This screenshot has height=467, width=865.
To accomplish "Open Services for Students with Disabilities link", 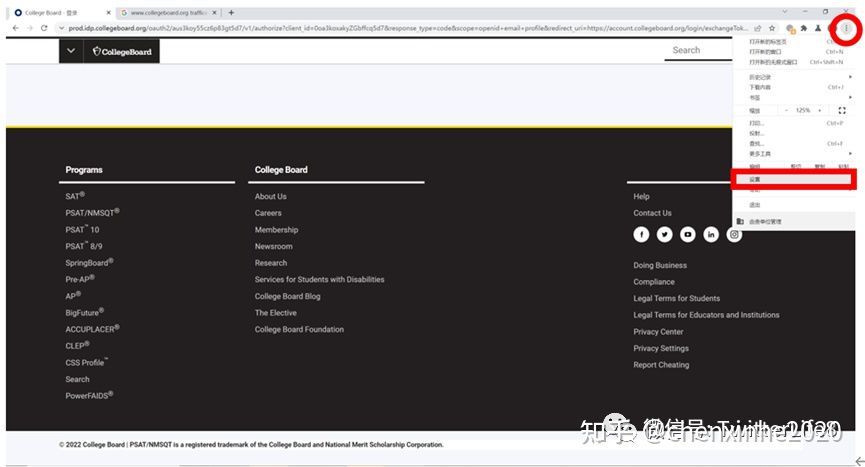I will [319, 280].
